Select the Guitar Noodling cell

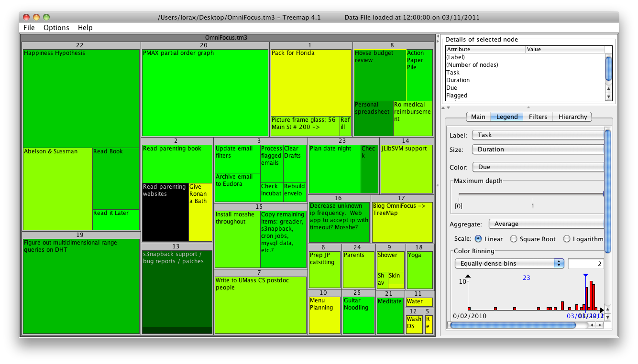(359, 315)
